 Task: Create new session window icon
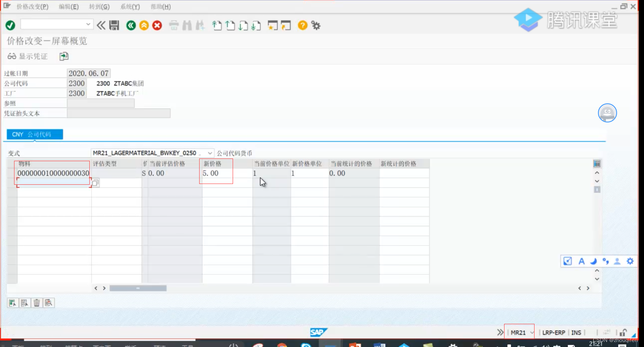coord(273,25)
